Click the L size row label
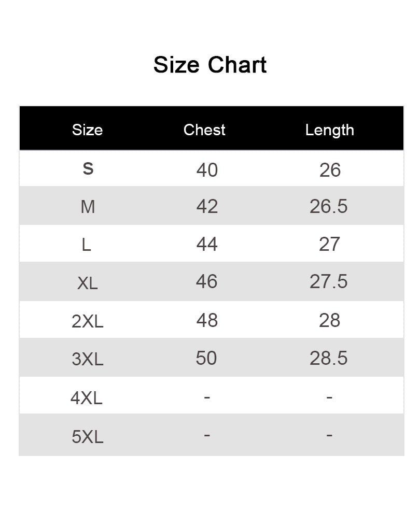The image size is (420, 513). tap(86, 245)
